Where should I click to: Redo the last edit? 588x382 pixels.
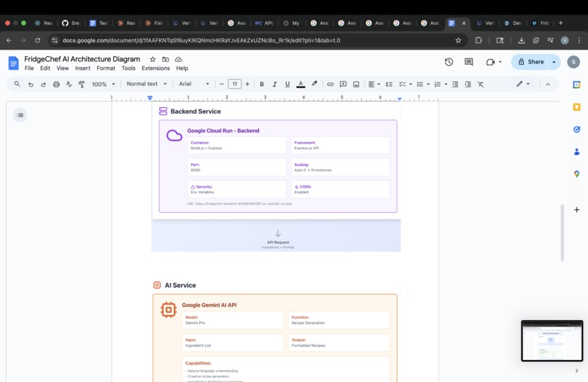tap(44, 85)
